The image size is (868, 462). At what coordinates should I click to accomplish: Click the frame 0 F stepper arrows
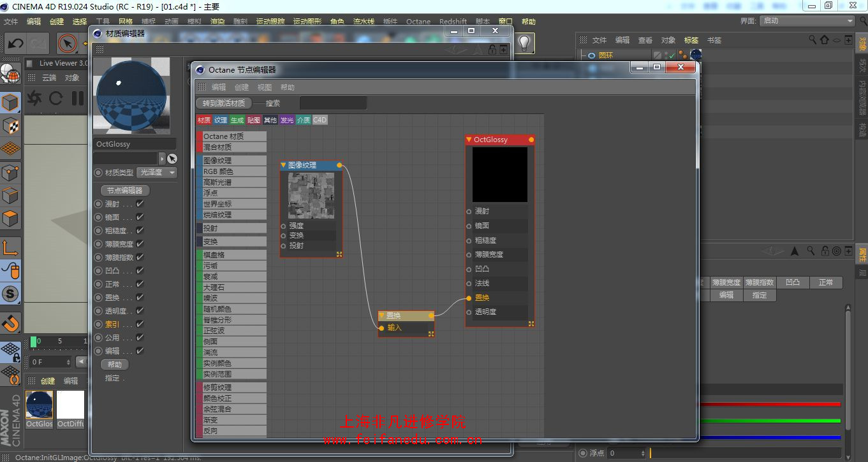(68, 362)
